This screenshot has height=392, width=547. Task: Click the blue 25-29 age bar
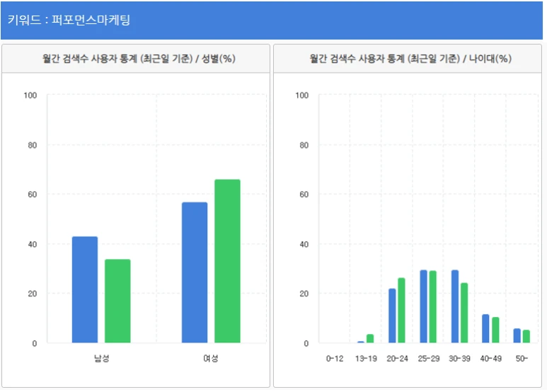tap(423, 306)
